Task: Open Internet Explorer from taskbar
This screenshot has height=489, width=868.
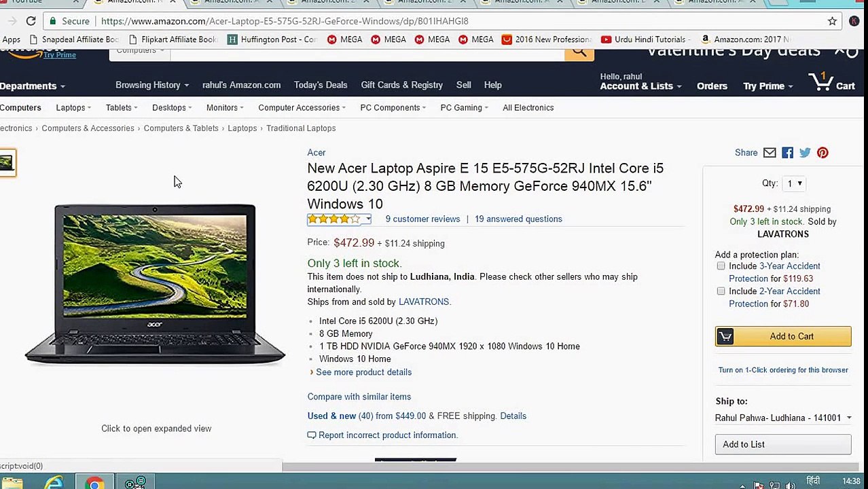Action: [54, 482]
